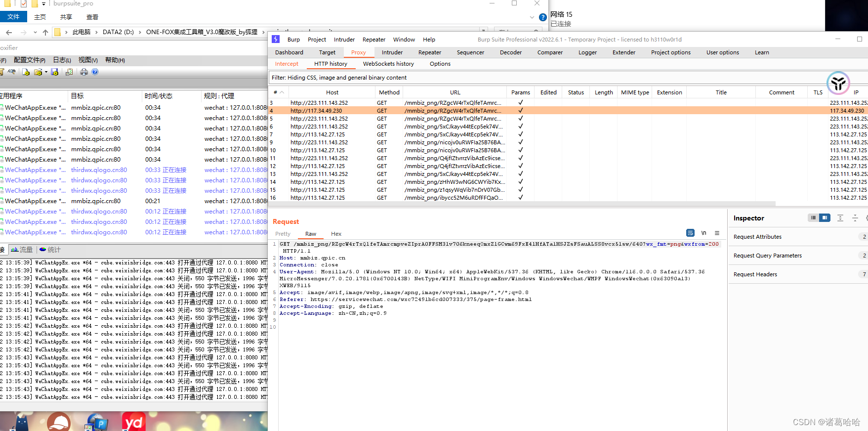868x431 pixels.
Task: Switch to the Dashboard tab
Action: pos(289,52)
